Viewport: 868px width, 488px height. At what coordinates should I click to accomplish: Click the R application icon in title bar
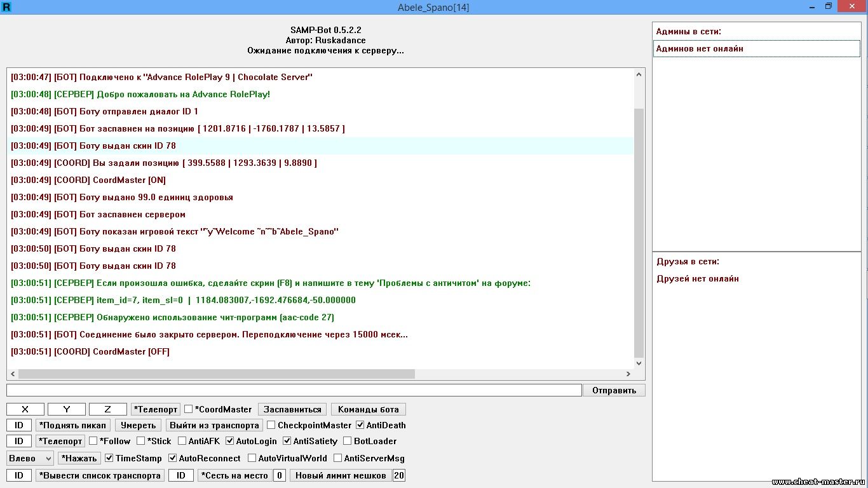pos(6,7)
